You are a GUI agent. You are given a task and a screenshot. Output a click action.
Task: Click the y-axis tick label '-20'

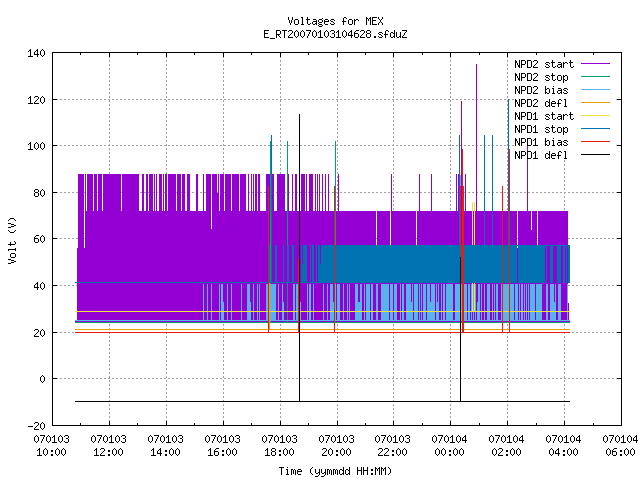point(36,426)
